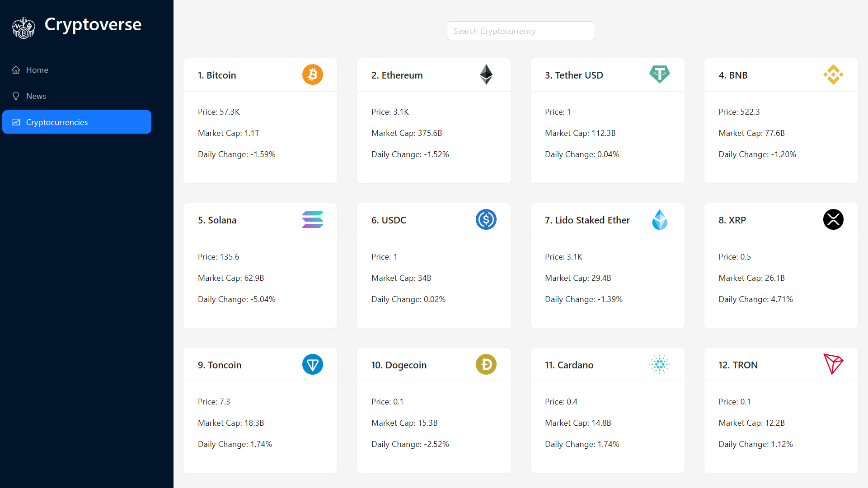The height and width of the screenshot is (488, 868).
Task: Click the Ethereum diamond logo icon
Action: point(486,74)
